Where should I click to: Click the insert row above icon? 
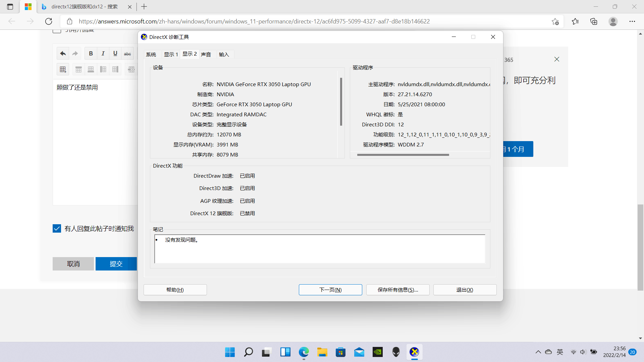pos(78,69)
